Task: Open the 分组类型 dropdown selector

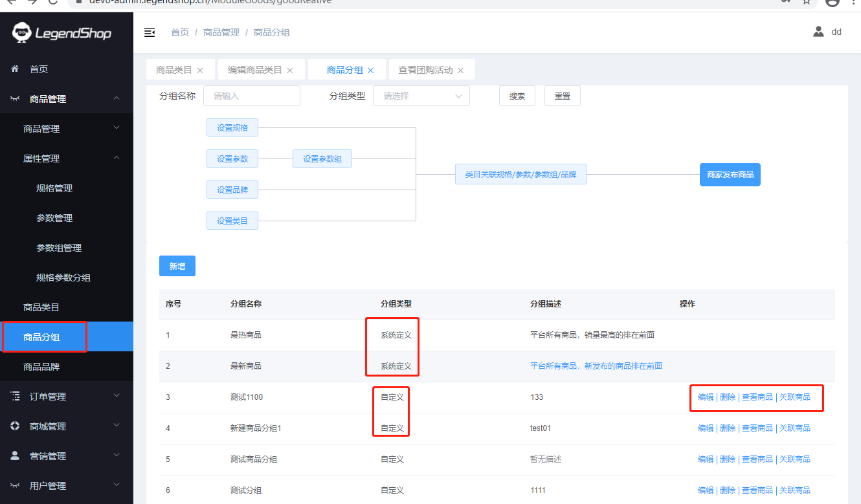Action: coord(421,96)
